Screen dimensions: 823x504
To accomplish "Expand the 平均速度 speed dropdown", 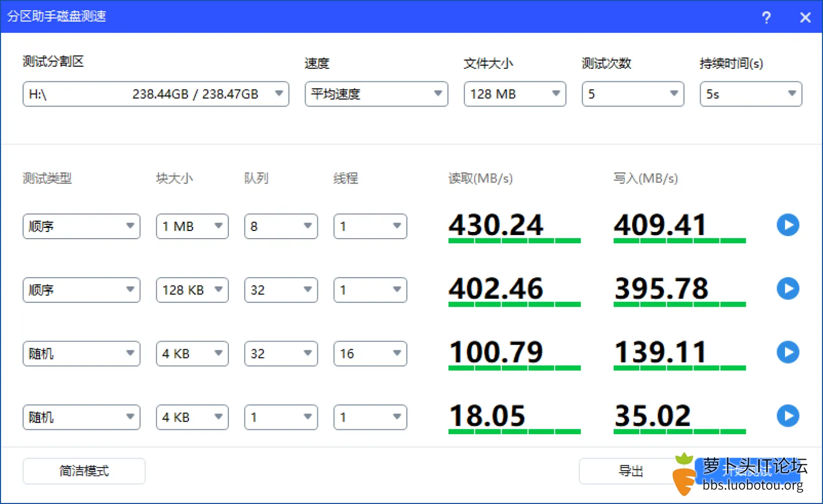I will coord(377,94).
